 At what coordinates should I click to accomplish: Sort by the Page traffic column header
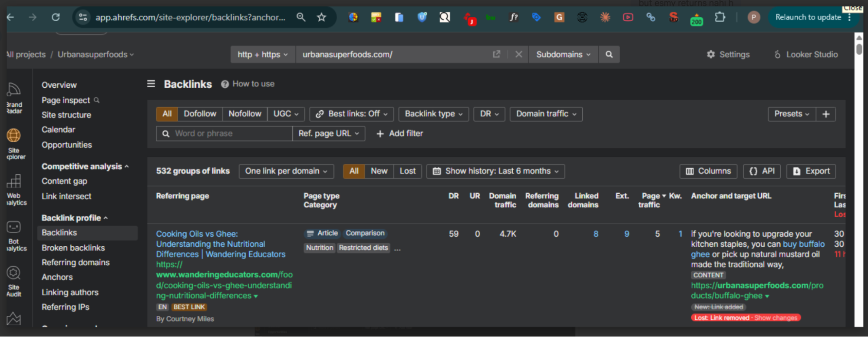(652, 200)
